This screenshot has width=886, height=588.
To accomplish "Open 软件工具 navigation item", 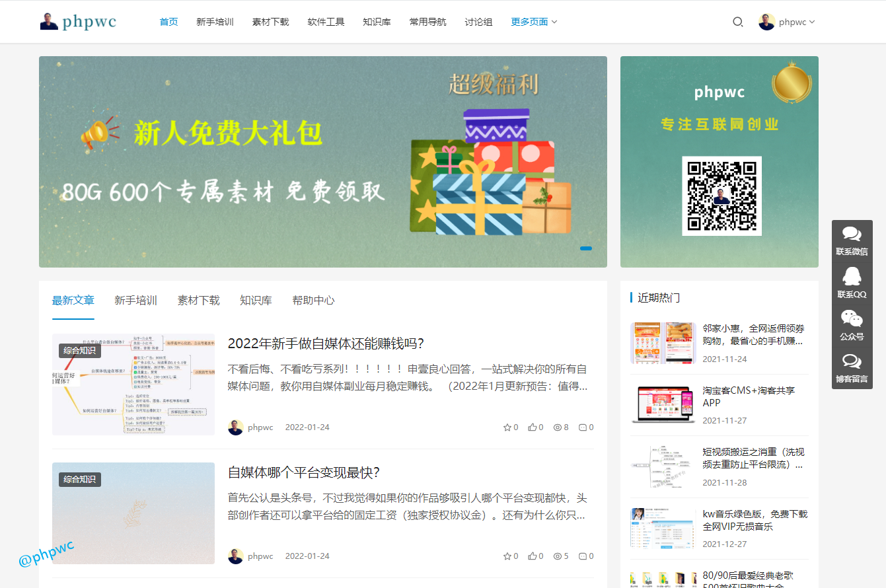I will pyautogui.click(x=326, y=22).
